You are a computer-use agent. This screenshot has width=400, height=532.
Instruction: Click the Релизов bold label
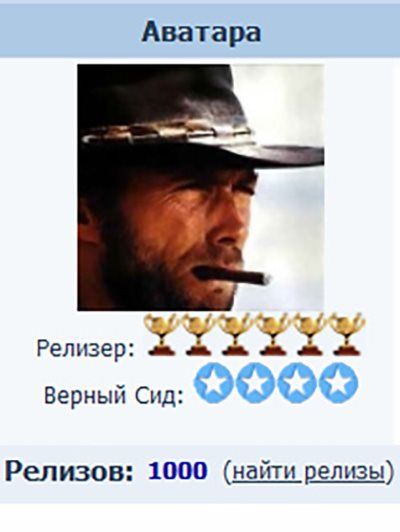pos(69,472)
